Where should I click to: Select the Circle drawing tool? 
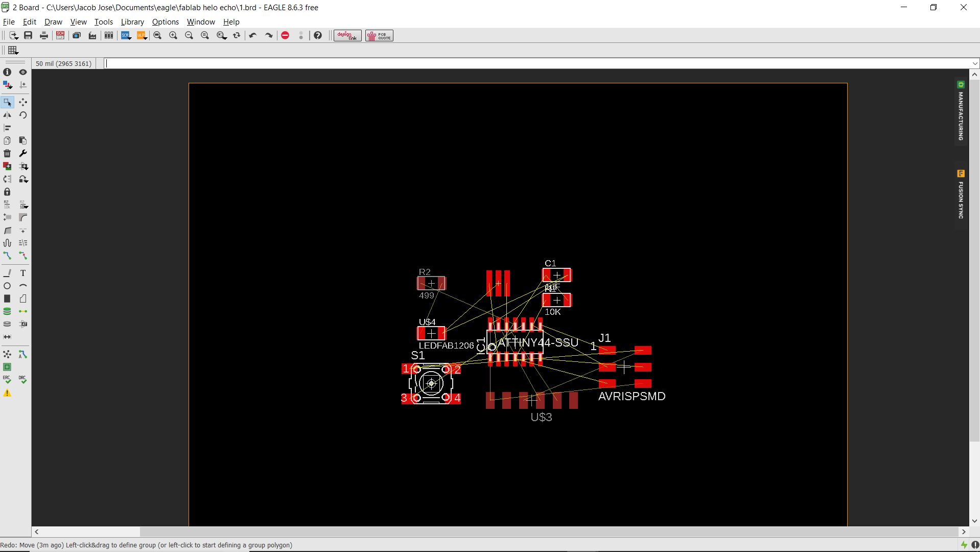[7, 286]
